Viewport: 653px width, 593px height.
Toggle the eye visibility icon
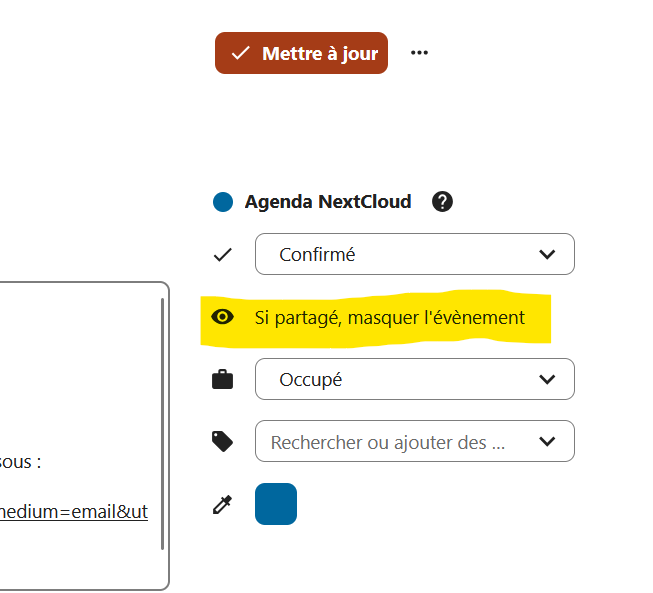click(223, 318)
